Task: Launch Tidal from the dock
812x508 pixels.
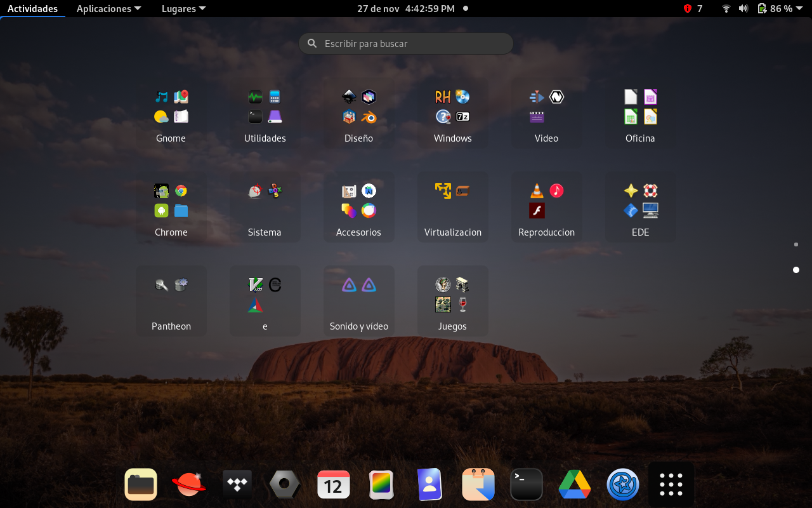Action: coord(237,485)
